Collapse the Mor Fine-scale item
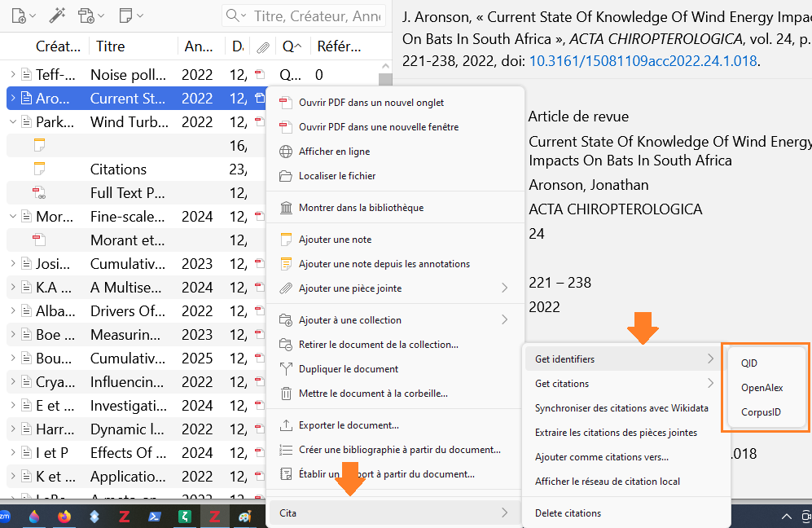This screenshot has height=528, width=812. point(13,217)
